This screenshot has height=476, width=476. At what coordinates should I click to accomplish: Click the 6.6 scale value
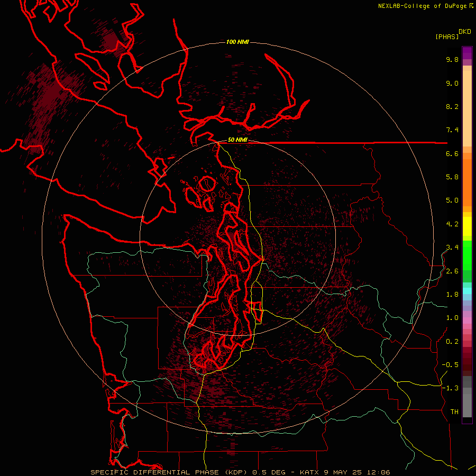coord(452,153)
